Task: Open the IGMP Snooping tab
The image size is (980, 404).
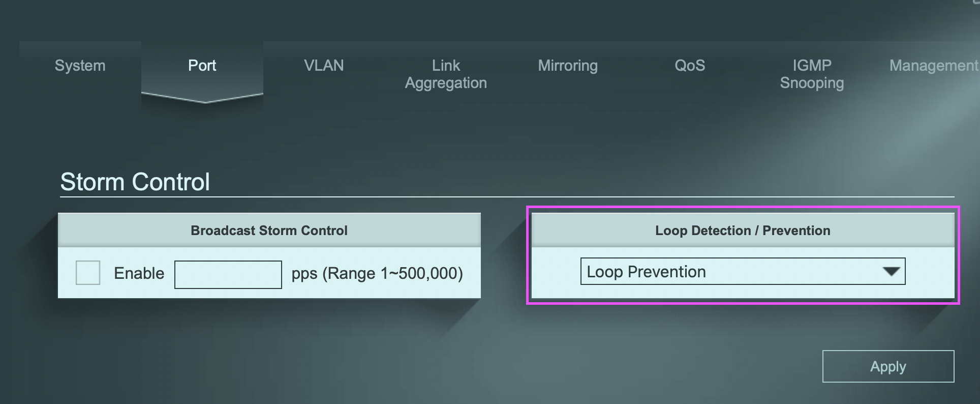Action: (x=811, y=74)
